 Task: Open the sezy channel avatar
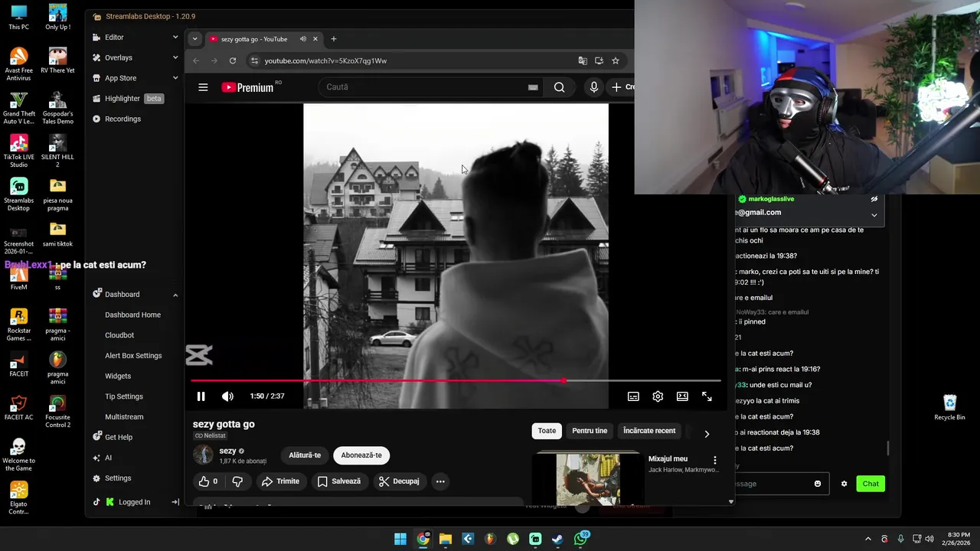(203, 455)
